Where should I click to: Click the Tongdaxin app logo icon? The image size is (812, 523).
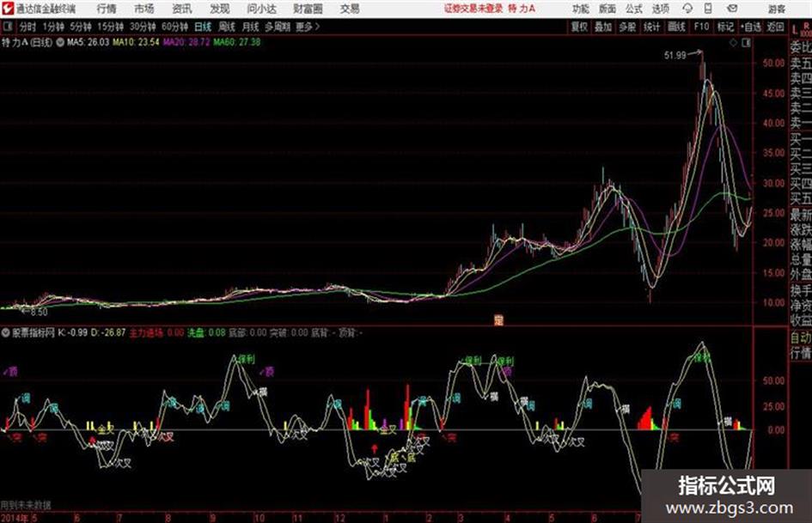click(7, 9)
